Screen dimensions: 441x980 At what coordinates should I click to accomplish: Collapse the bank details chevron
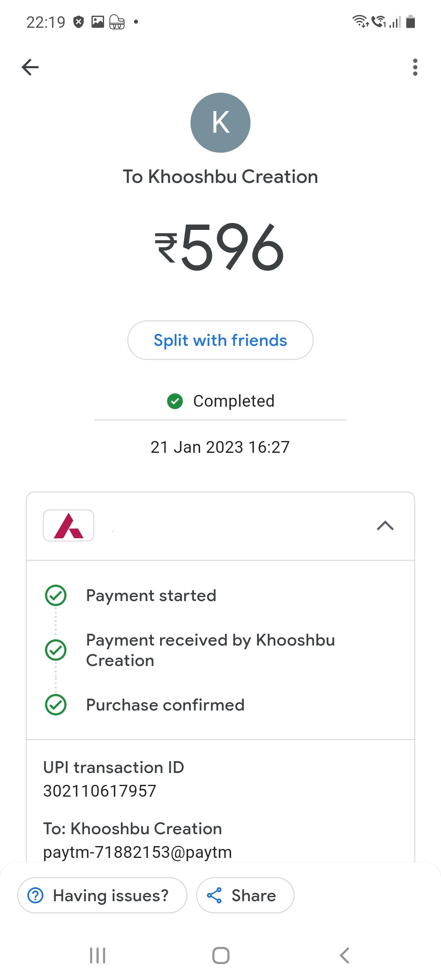click(x=385, y=526)
